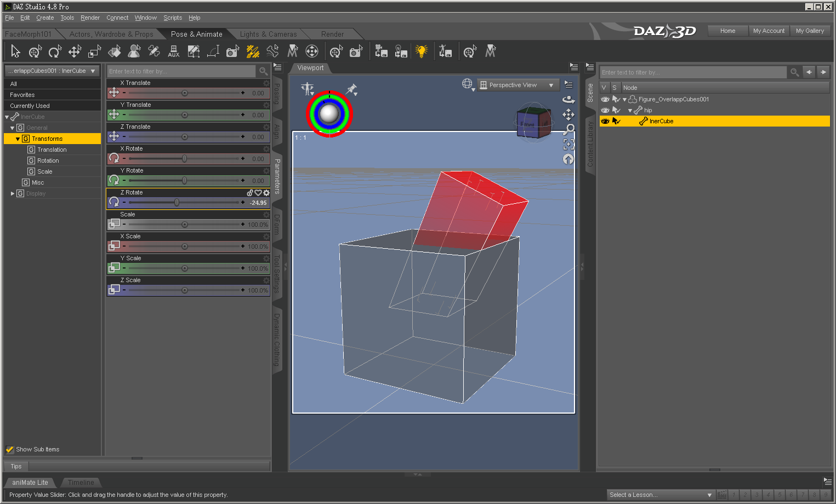Open the Create menu
Screen dimensions: 836x504
pyautogui.click(x=45, y=18)
